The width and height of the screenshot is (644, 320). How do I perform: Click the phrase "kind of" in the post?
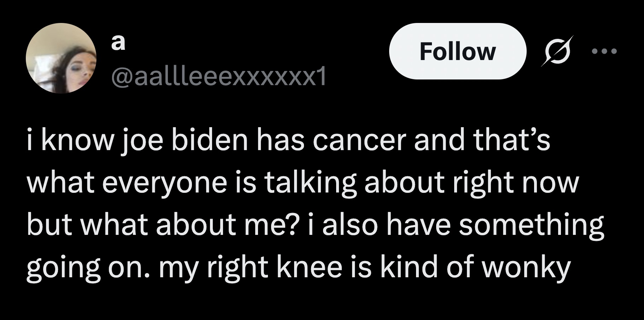tap(426, 267)
